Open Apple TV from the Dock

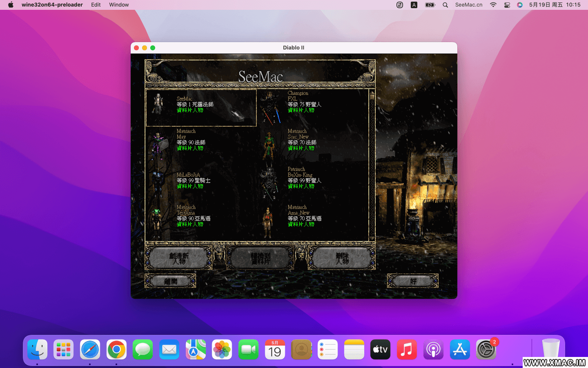click(x=380, y=350)
